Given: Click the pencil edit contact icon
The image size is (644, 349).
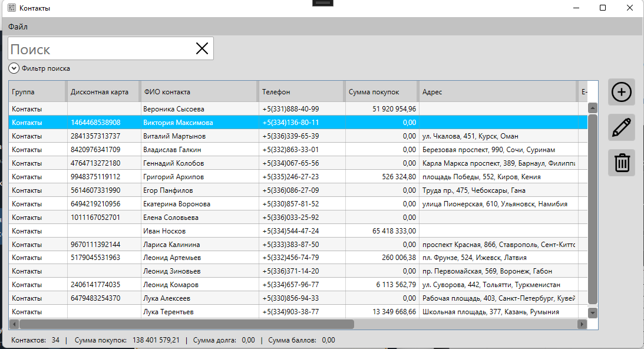Looking at the screenshot, I should [x=622, y=127].
